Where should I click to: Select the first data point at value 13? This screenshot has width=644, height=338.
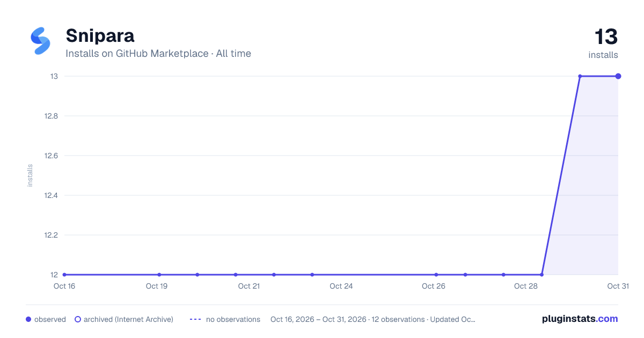click(x=580, y=76)
